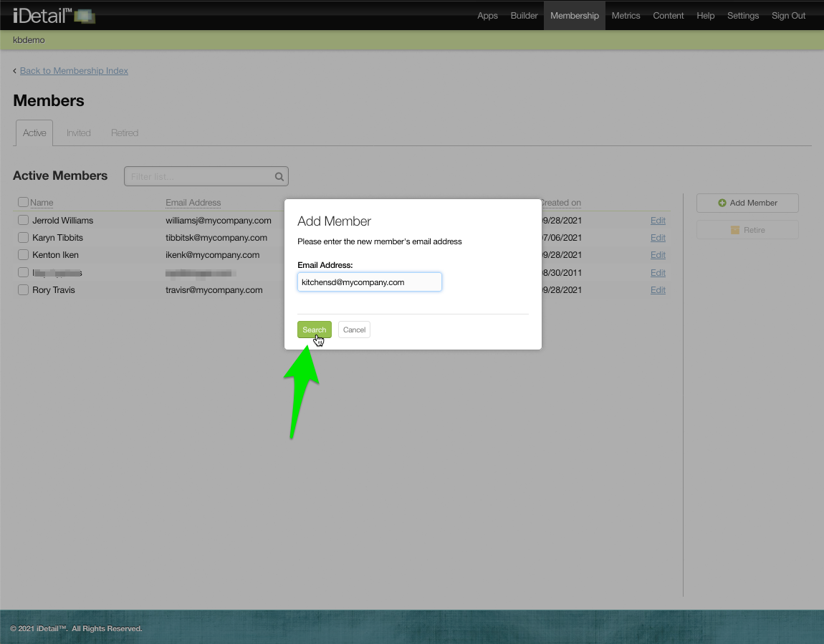Click the iDetail logo icon

(x=85, y=16)
